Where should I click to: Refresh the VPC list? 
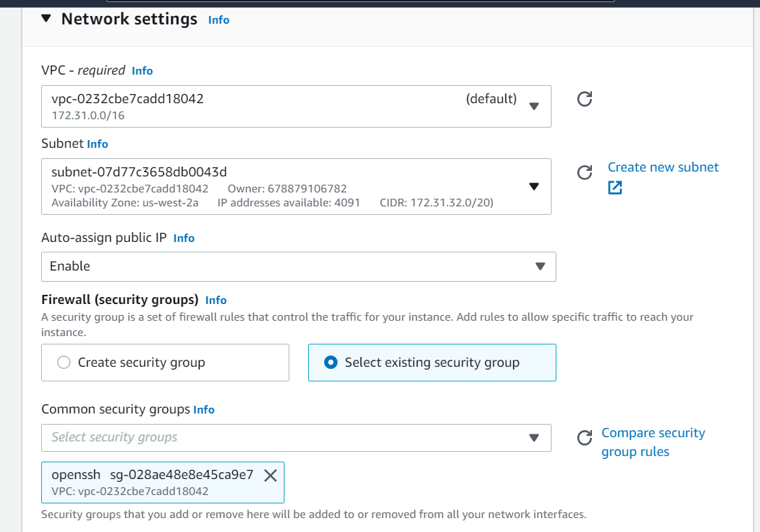pos(584,99)
